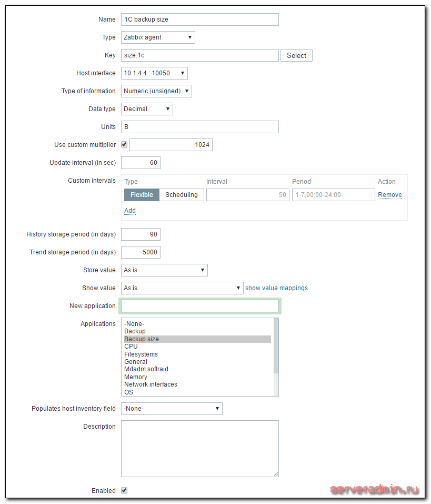Click the Description text area
The image size is (431, 504).
click(200, 448)
